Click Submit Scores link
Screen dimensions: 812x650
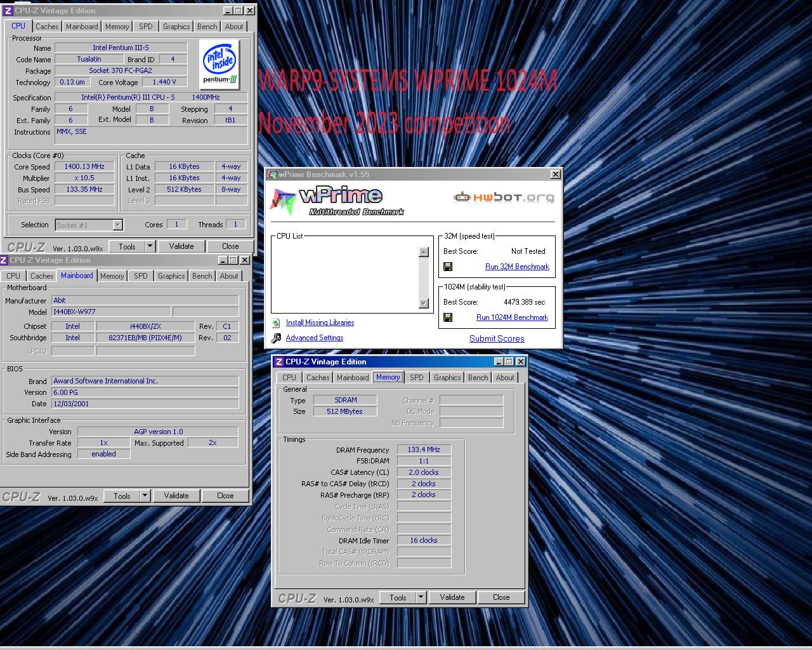497,338
